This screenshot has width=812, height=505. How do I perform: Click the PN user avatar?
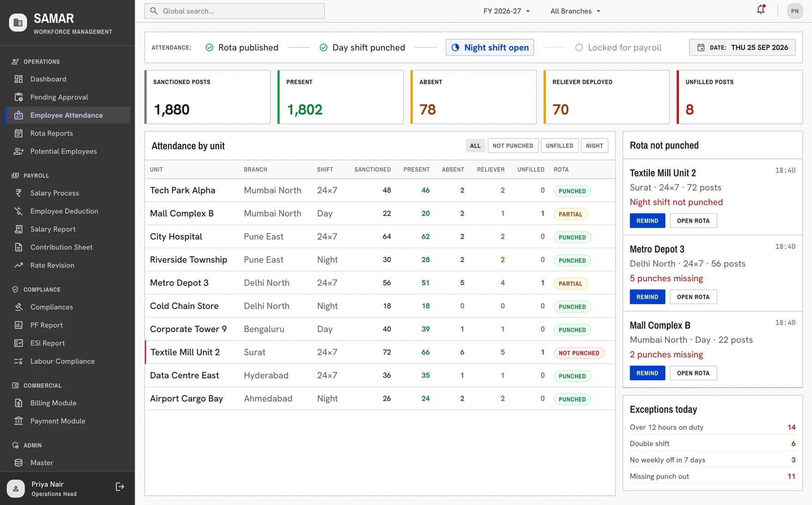[794, 11]
